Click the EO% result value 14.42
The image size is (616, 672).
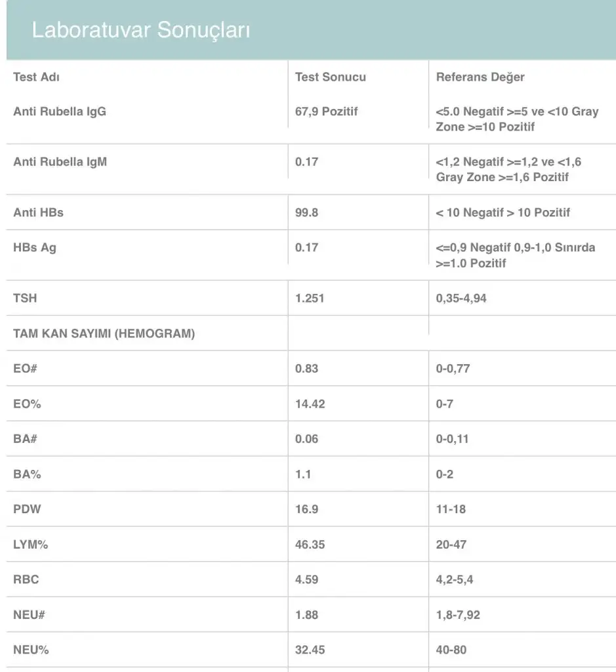tap(310, 404)
